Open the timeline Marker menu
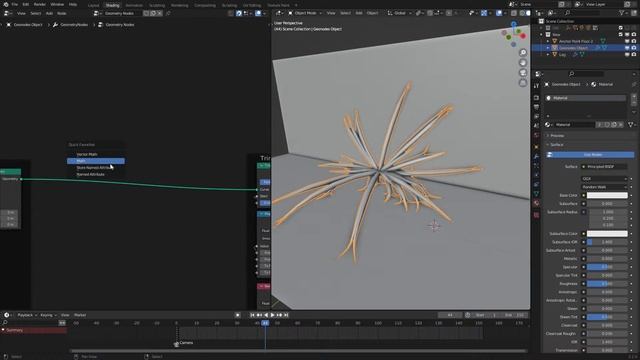The height and width of the screenshot is (360, 640). [x=80, y=315]
